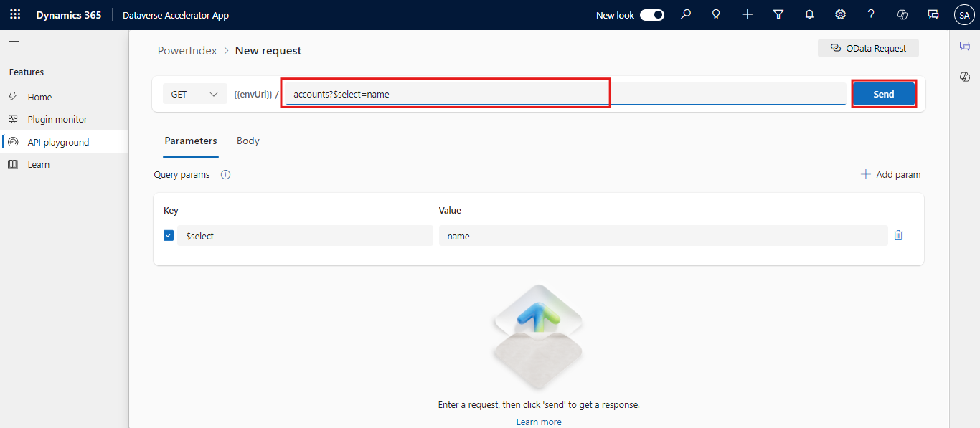Uncheck the $select parameter checkbox

(x=169, y=235)
